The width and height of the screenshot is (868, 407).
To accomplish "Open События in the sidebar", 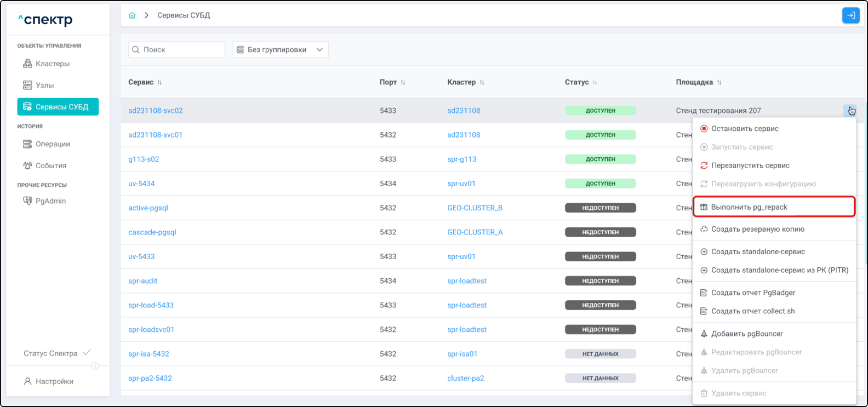I will 50,165.
